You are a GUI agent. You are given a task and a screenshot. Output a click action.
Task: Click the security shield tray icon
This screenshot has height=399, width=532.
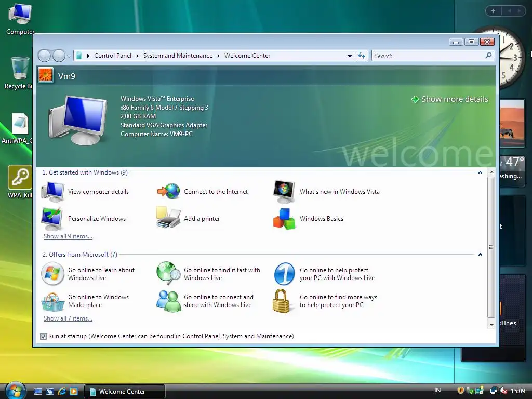[x=460, y=391]
